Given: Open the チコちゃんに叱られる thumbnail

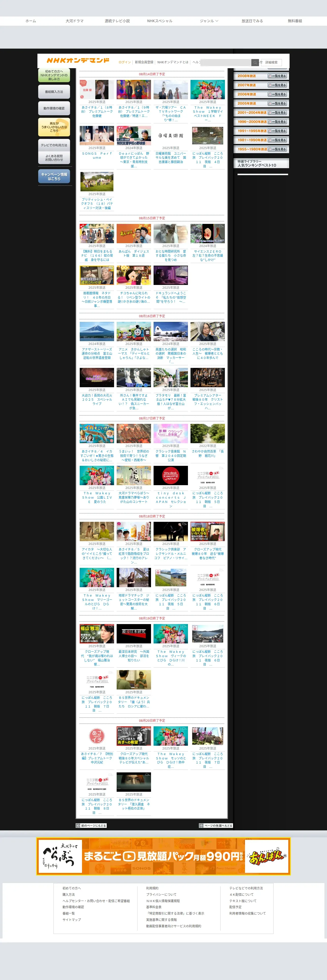Looking at the screenshot, I should pyautogui.click(x=134, y=276).
